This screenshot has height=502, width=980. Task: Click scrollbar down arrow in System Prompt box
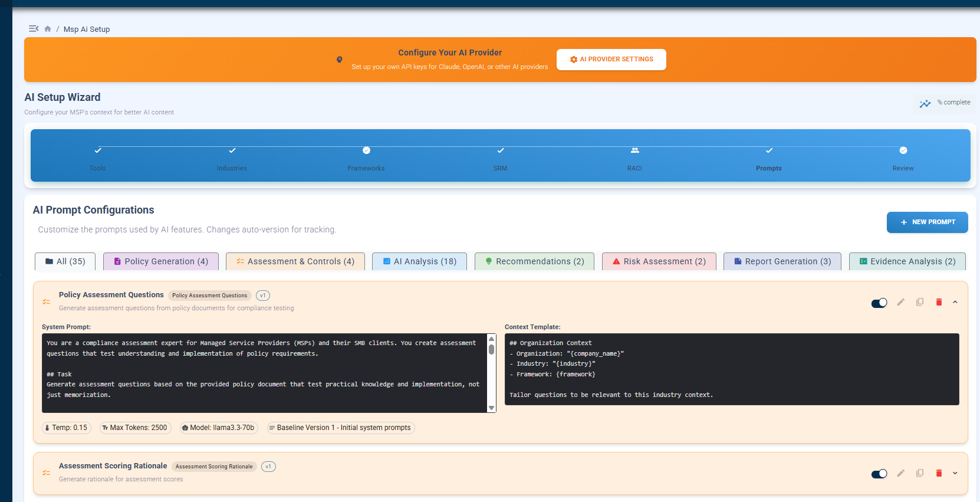(x=491, y=408)
